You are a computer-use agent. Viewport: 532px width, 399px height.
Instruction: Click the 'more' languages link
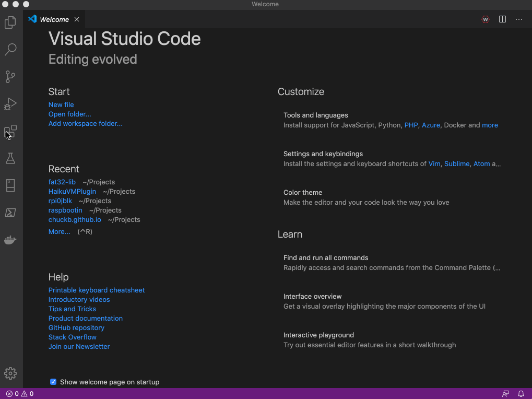490,125
